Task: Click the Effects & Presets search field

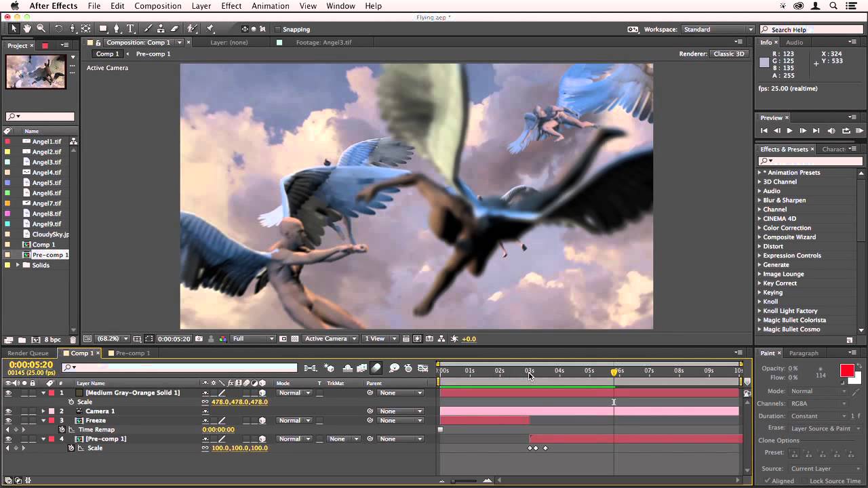Action: tap(811, 161)
